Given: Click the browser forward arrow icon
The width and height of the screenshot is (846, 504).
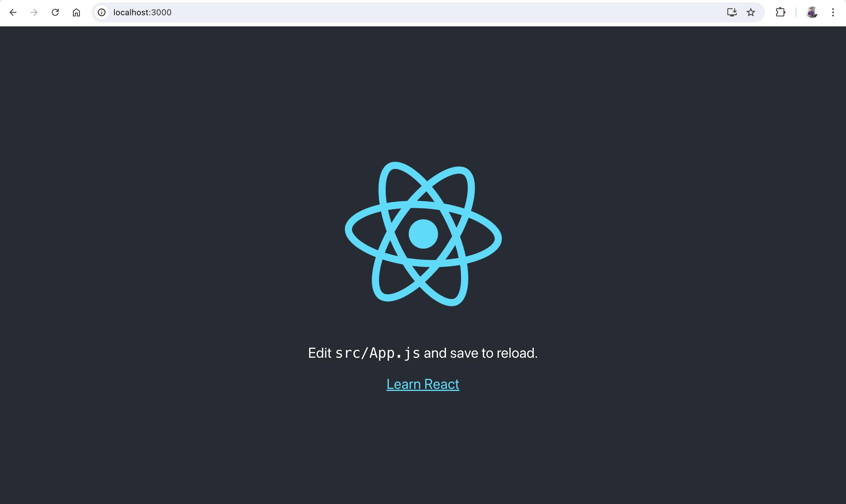Looking at the screenshot, I should 33,12.
